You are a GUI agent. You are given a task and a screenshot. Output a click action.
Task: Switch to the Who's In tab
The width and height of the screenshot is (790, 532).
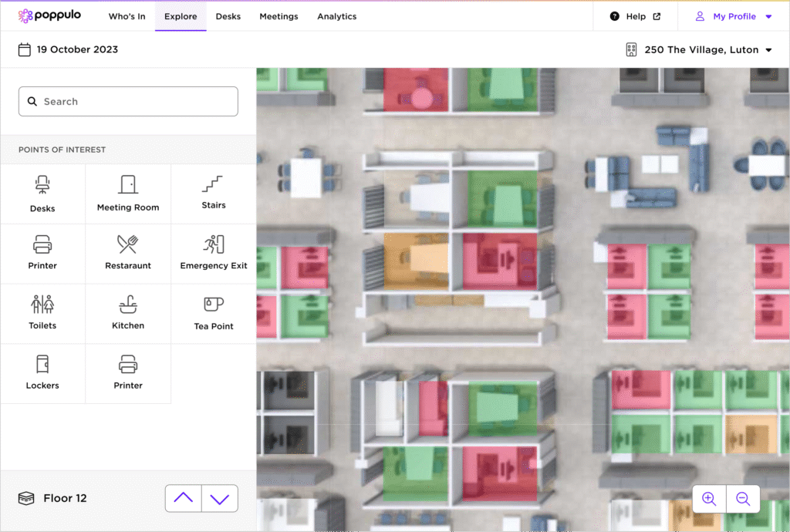(x=127, y=16)
